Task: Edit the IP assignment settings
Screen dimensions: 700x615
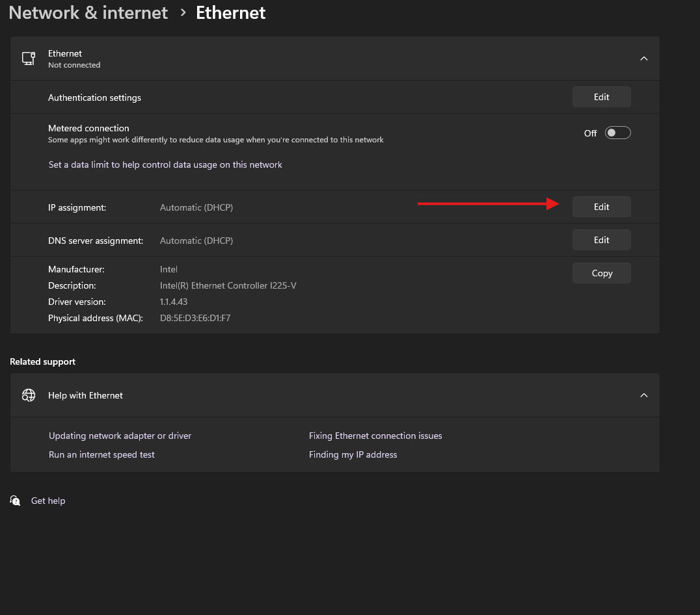Action: 600,206
